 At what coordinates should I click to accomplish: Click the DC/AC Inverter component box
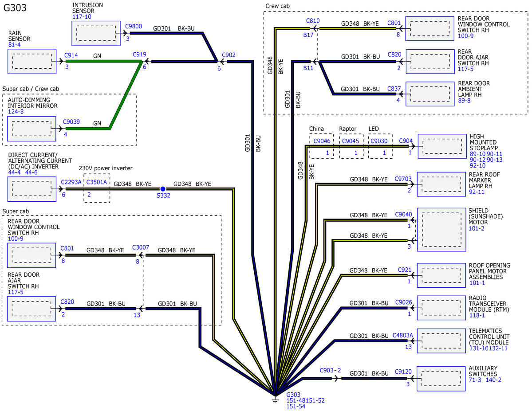pos(32,188)
